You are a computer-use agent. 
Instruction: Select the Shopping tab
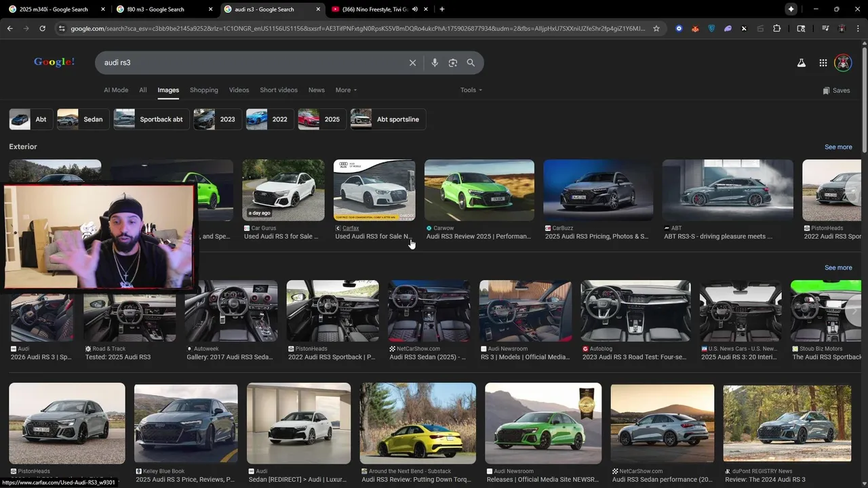pyautogui.click(x=204, y=90)
